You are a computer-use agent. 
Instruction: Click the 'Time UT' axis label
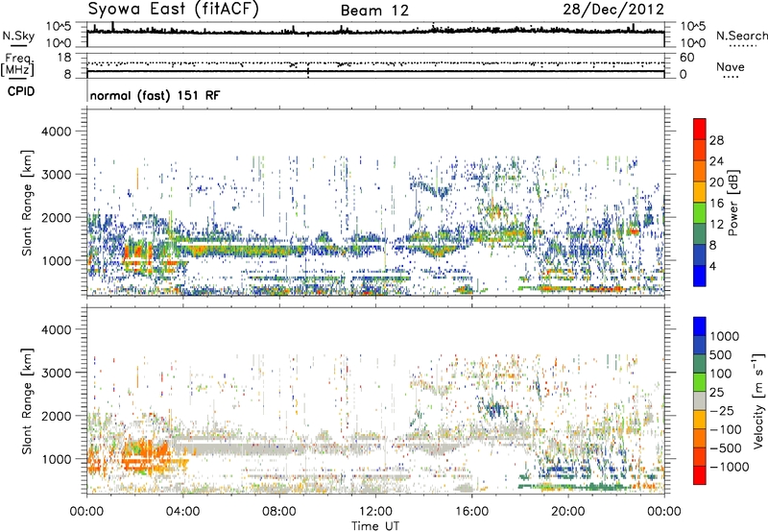click(375, 526)
